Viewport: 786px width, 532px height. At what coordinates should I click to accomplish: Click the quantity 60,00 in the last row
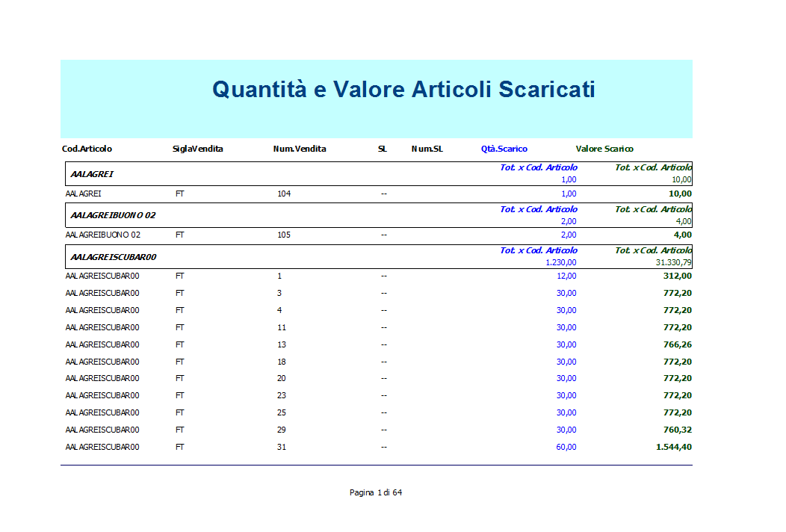[566, 447]
